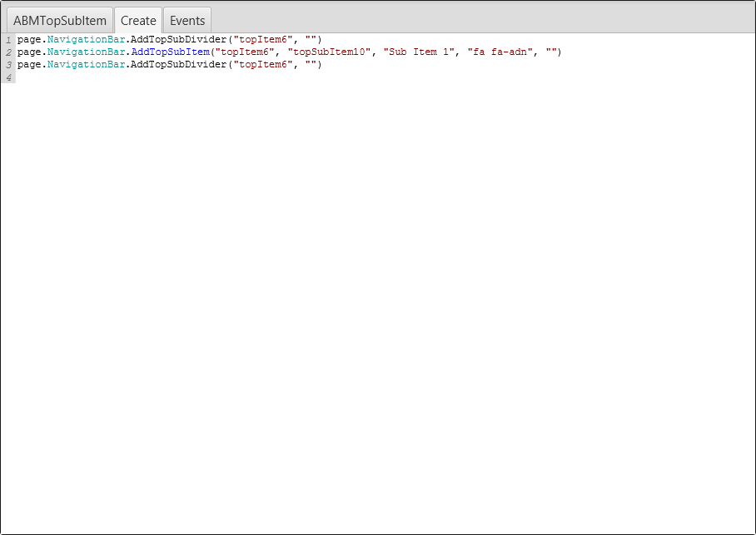Place cursor on empty line 4

point(385,77)
